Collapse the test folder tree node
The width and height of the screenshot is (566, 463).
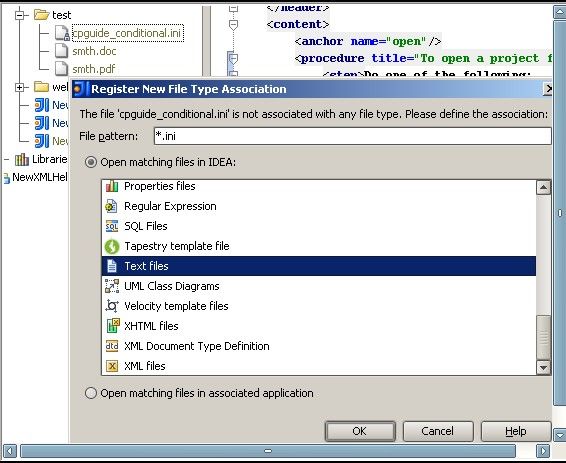(x=19, y=15)
